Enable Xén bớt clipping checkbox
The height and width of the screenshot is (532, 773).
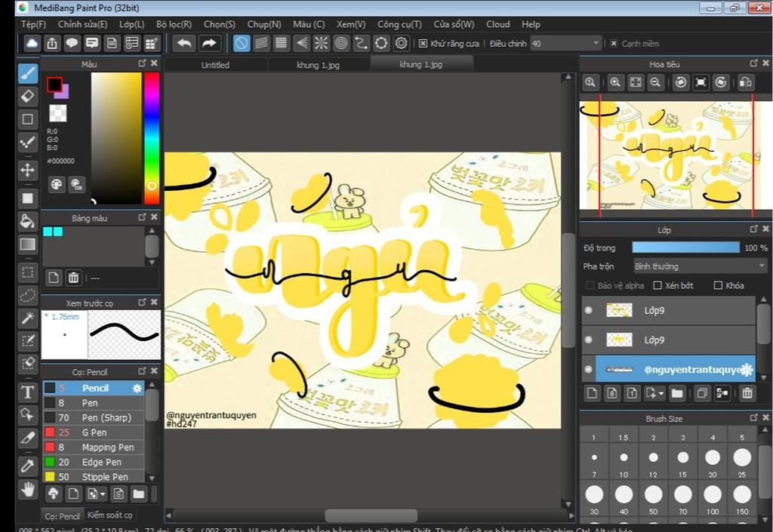pyautogui.click(x=658, y=285)
